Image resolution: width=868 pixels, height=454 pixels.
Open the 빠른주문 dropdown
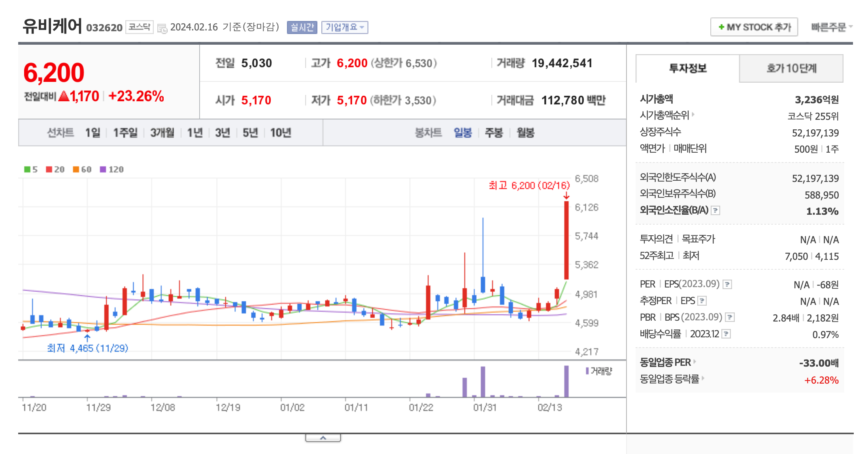click(828, 27)
